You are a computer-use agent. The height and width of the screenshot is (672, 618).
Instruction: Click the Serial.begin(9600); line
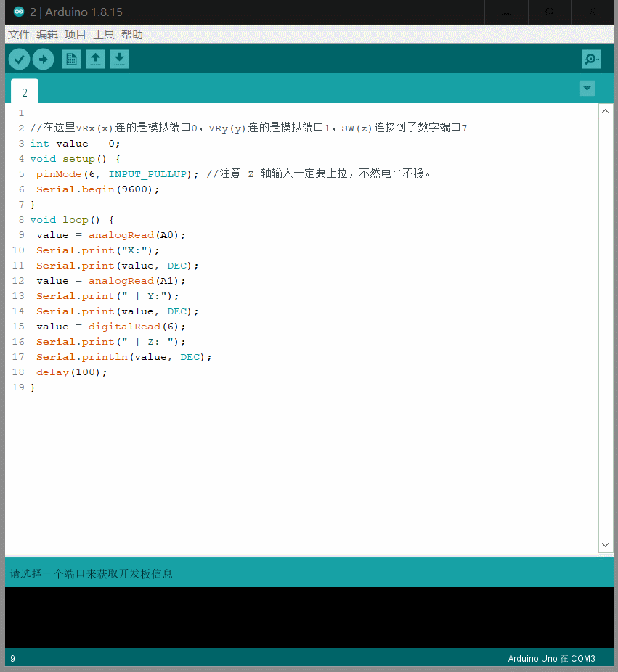(98, 189)
